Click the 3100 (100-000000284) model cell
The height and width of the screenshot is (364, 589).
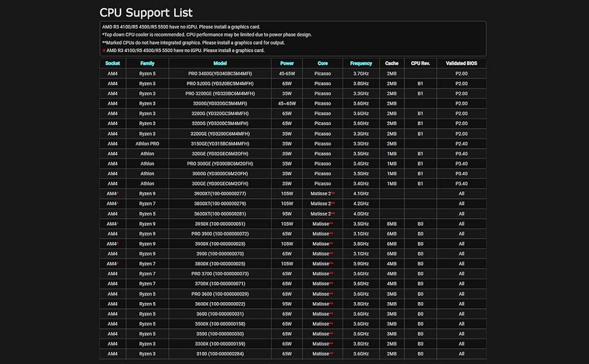[220, 354]
